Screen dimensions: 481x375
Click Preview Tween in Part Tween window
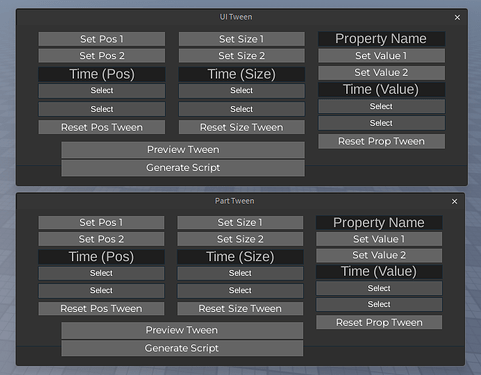tap(182, 330)
